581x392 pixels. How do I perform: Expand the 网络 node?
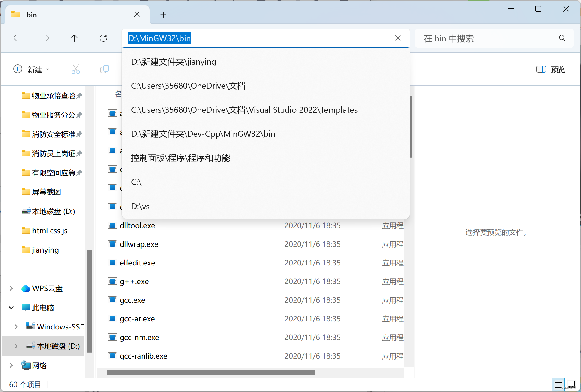(11, 365)
